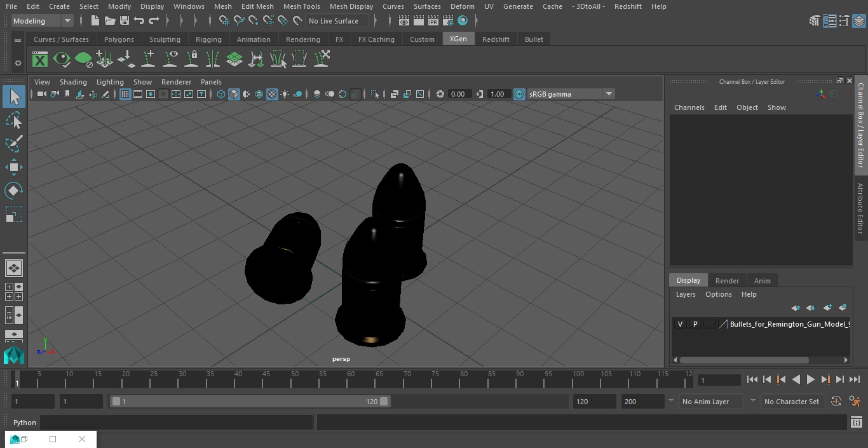Click the XGen clear preview leaf icon
The height and width of the screenshot is (448, 868).
click(83, 60)
